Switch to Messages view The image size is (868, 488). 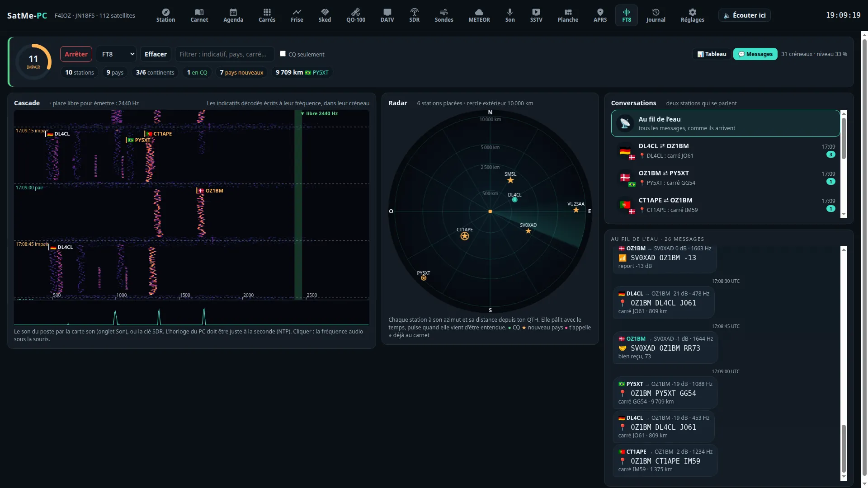[x=755, y=54]
